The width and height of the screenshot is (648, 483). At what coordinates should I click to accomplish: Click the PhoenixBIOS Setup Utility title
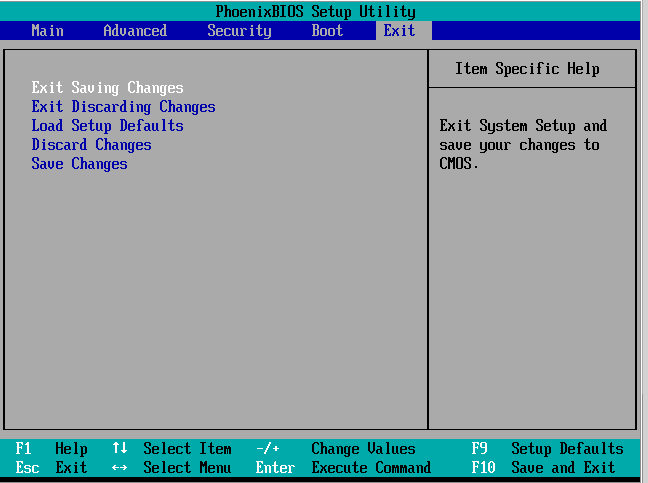pos(316,11)
